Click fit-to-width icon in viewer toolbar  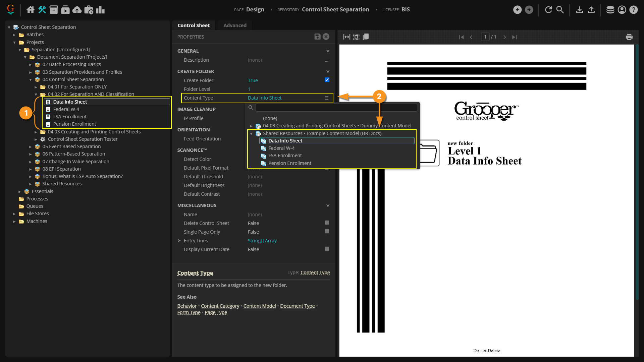(x=346, y=37)
